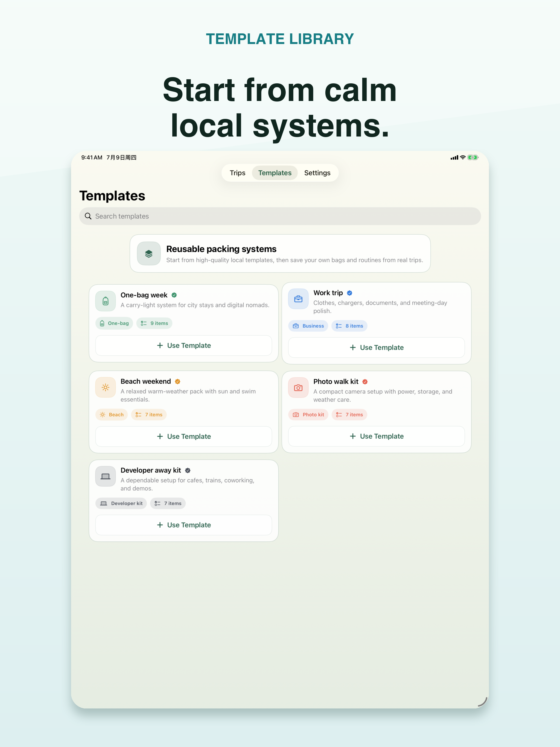Select the Templates tab
The width and height of the screenshot is (560, 747).
pos(275,173)
